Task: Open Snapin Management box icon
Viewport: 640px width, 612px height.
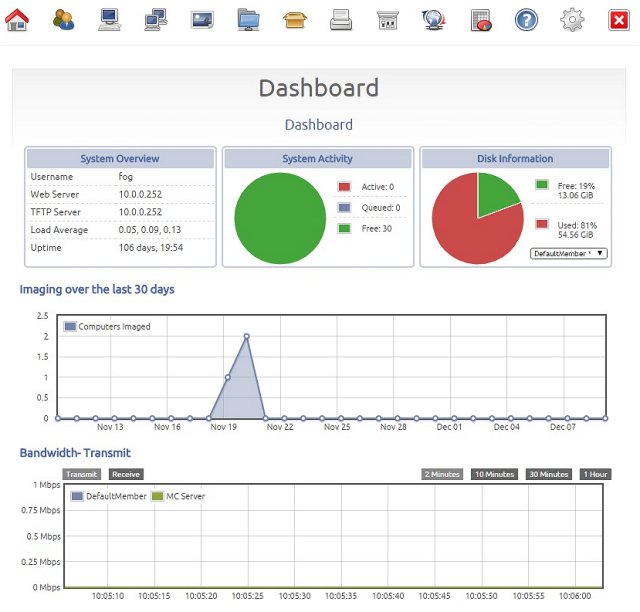Action: [x=295, y=20]
